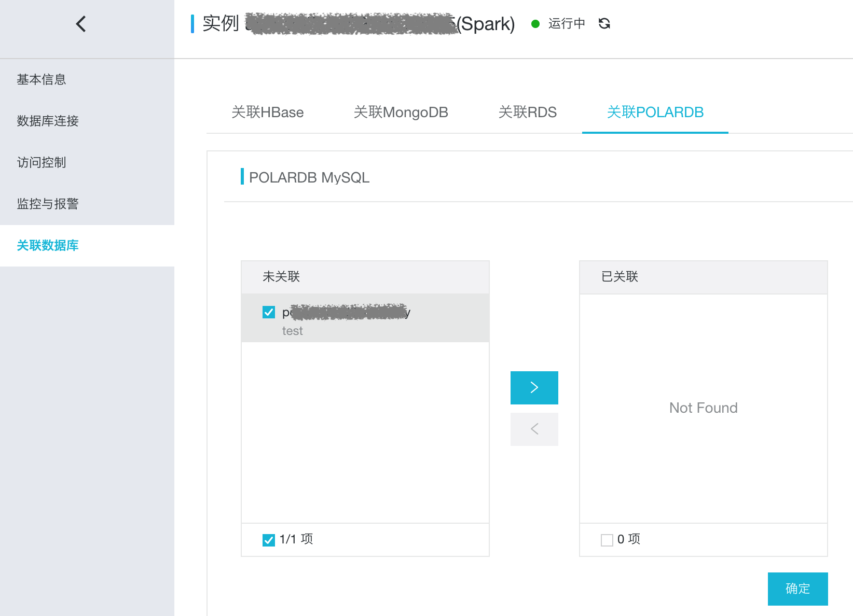Move selected item to associated list
This screenshot has width=853, height=616.
coord(534,388)
